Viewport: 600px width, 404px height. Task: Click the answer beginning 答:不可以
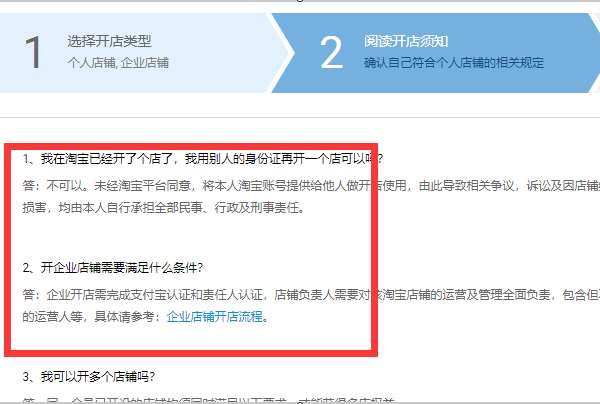[311, 186]
